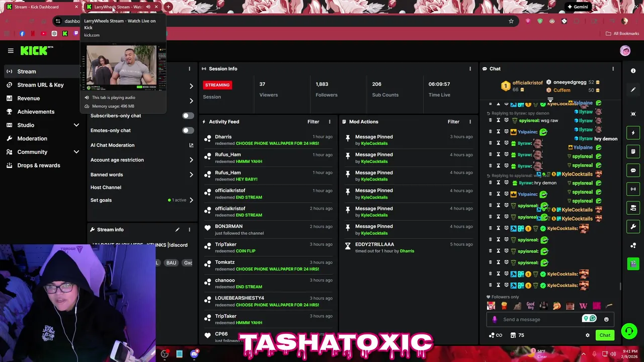Screen dimensions: 644x362
Task: Open the Facebook bookmark
Action: point(22,34)
